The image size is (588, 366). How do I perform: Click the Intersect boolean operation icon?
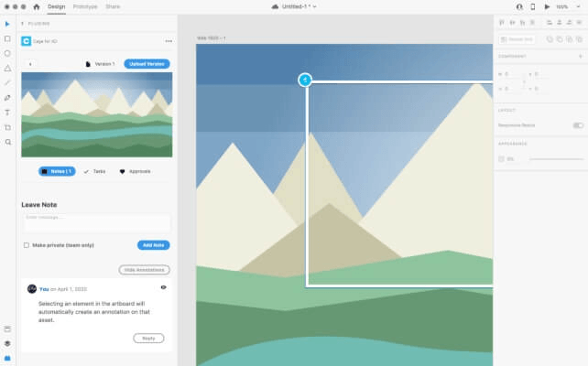click(570, 39)
